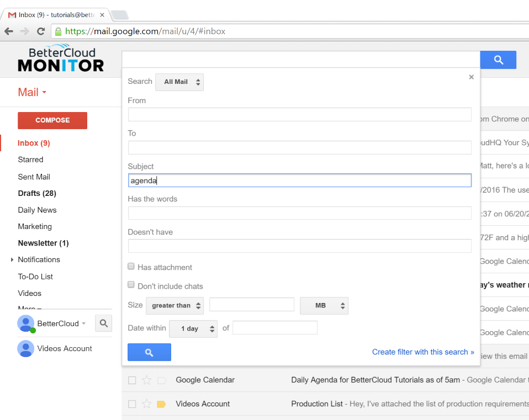Open the All Mail search scope dropdown

[179, 82]
